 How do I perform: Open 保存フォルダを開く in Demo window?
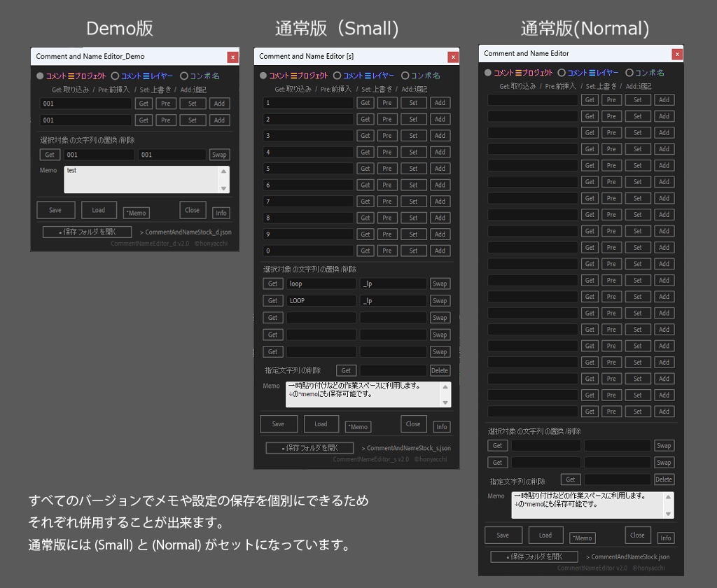click(x=88, y=232)
